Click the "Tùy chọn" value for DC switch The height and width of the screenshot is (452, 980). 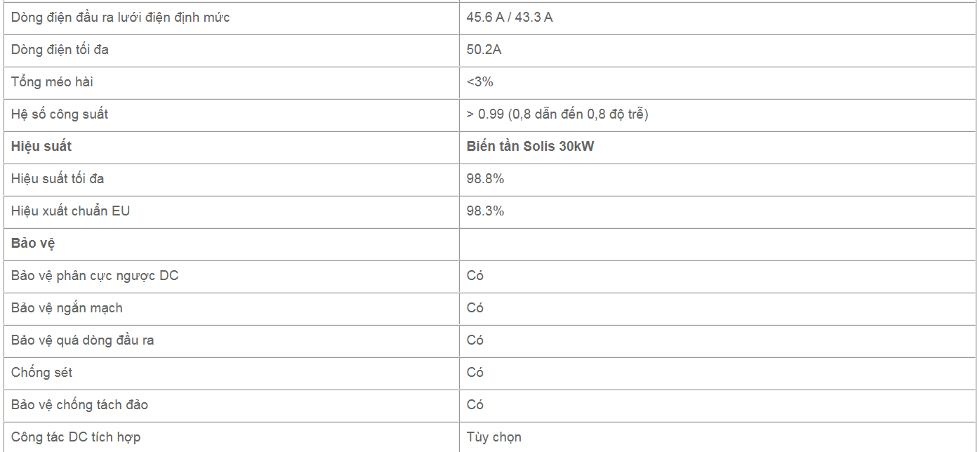[x=494, y=437]
